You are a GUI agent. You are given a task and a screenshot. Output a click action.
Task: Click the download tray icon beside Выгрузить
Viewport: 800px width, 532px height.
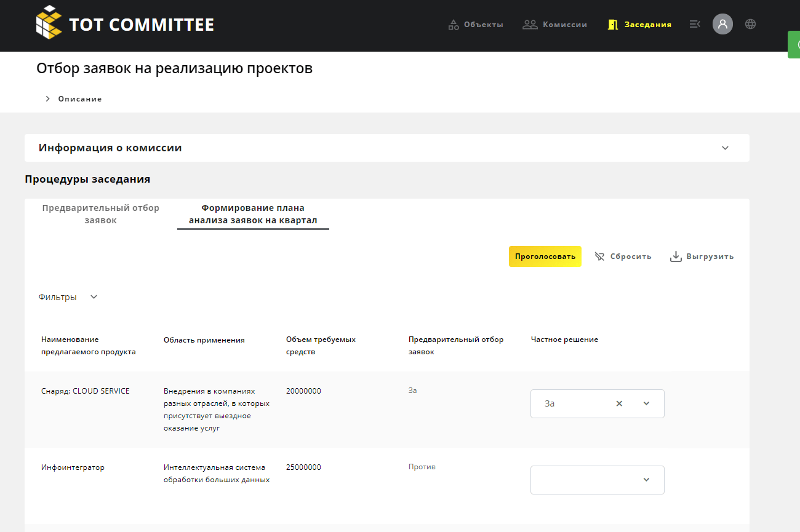coord(676,256)
